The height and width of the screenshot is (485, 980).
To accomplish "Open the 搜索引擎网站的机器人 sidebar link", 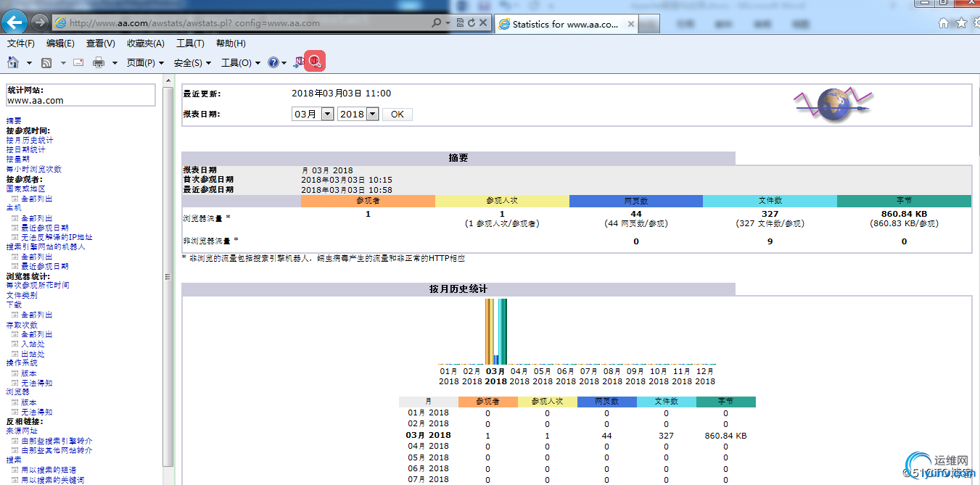I will 46,246.
